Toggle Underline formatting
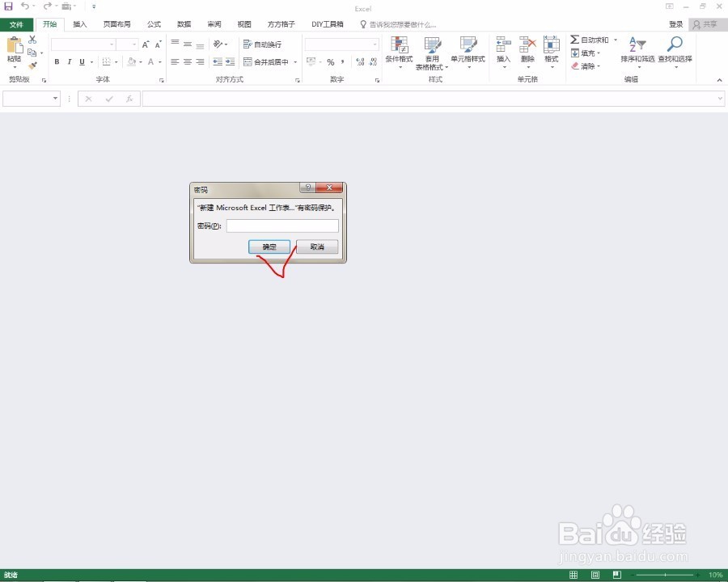 point(83,61)
